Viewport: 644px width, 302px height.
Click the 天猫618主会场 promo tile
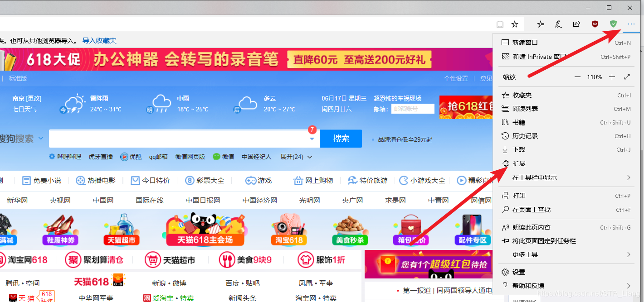coord(205,229)
